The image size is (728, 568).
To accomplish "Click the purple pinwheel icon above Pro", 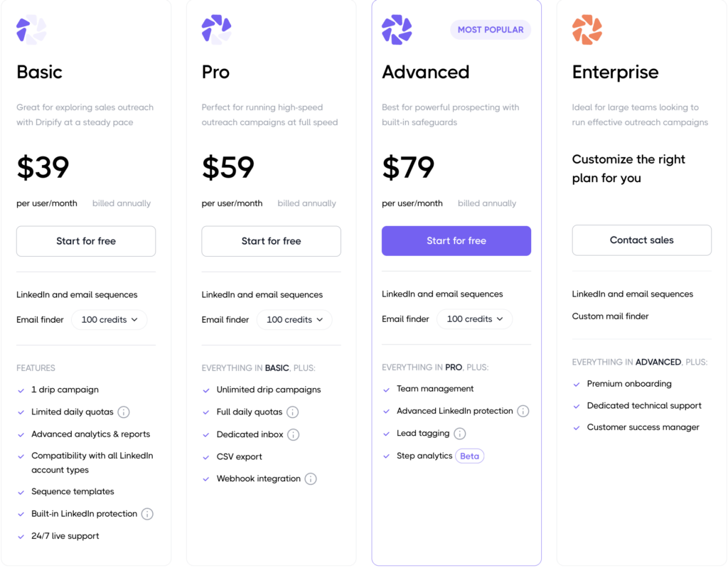I will click(216, 29).
